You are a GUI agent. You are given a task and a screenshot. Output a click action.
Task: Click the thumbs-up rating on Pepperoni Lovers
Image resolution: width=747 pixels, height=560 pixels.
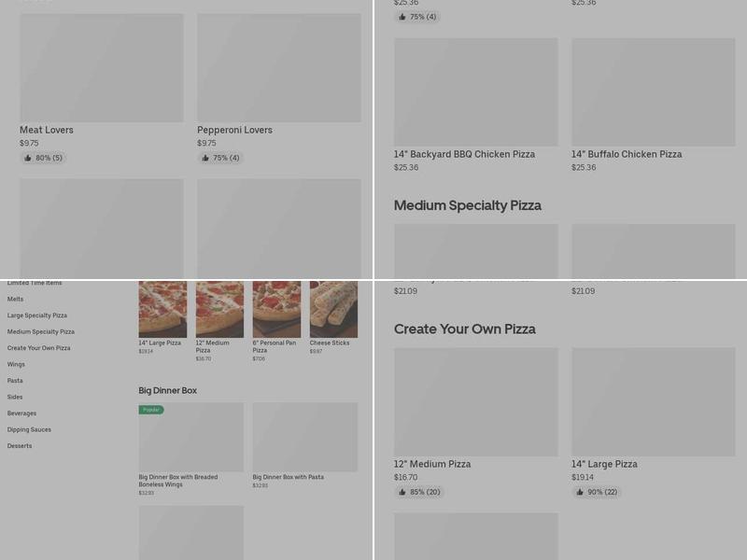[x=221, y=158]
